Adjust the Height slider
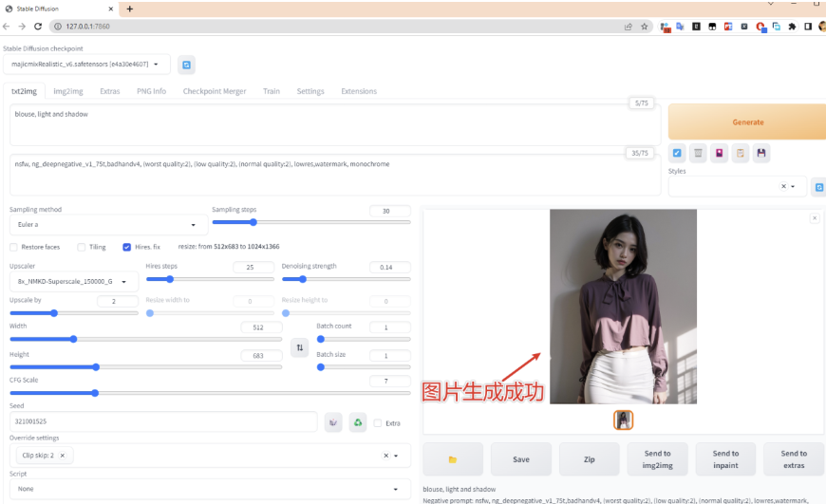826x504 pixels. tap(146, 367)
